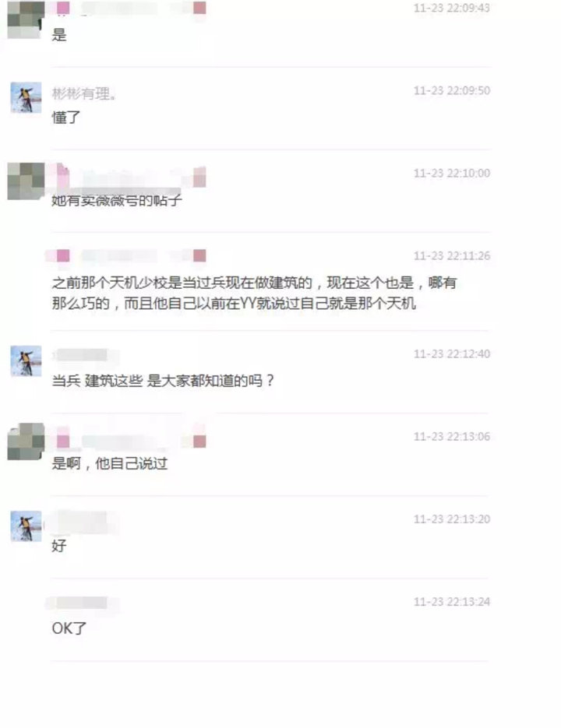The image size is (561, 728).
Task: Select the message 她有卖微微号的帖子
Action: (x=116, y=200)
